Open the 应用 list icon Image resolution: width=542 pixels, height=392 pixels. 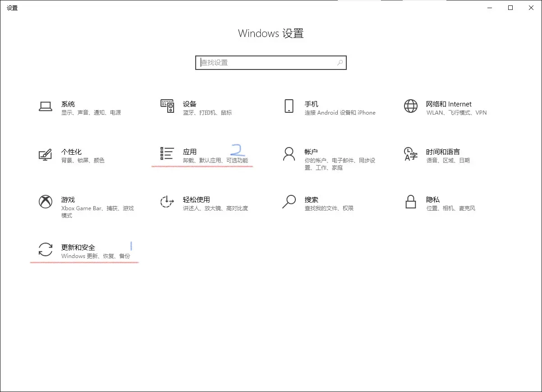pos(167,153)
